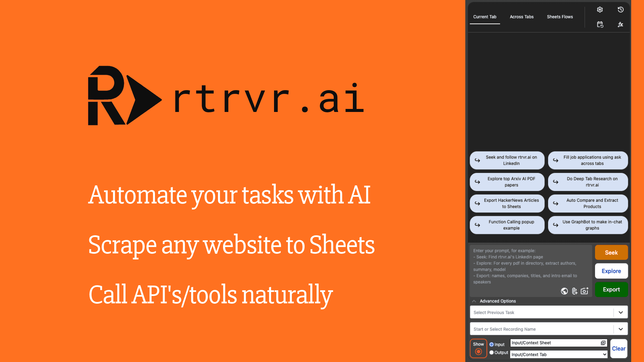Viewport: 644px width, 362px height.
Task: Toggle the Input radio button
Action: [491, 344]
